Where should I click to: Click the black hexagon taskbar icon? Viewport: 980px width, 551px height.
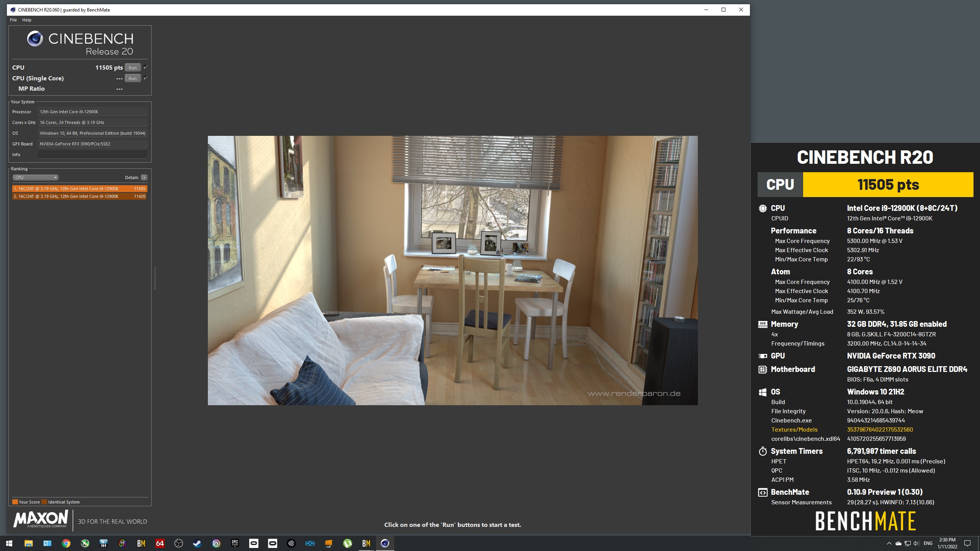291,543
